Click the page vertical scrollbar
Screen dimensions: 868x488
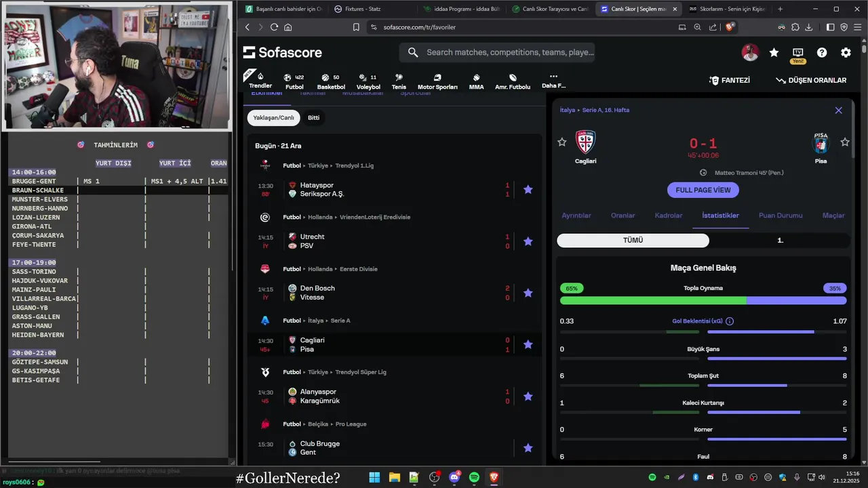pos(864,49)
